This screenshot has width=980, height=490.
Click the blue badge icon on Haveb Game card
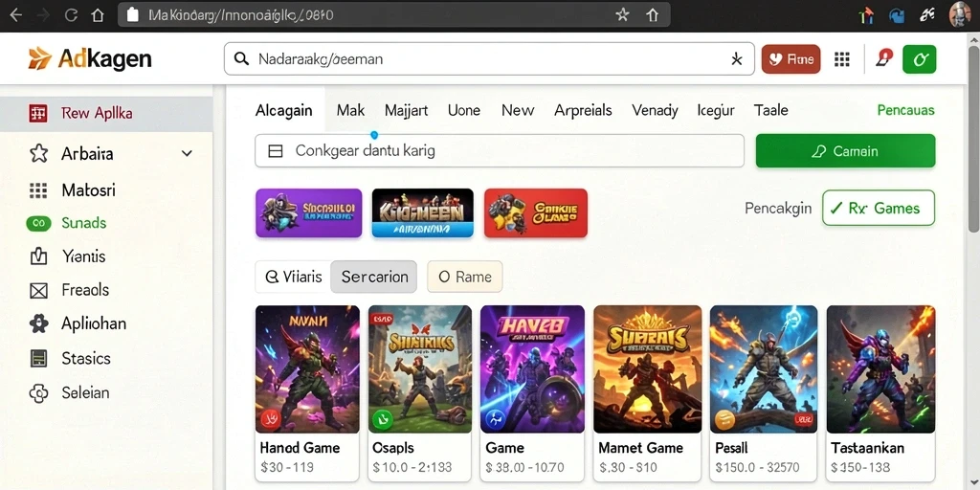(495, 419)
